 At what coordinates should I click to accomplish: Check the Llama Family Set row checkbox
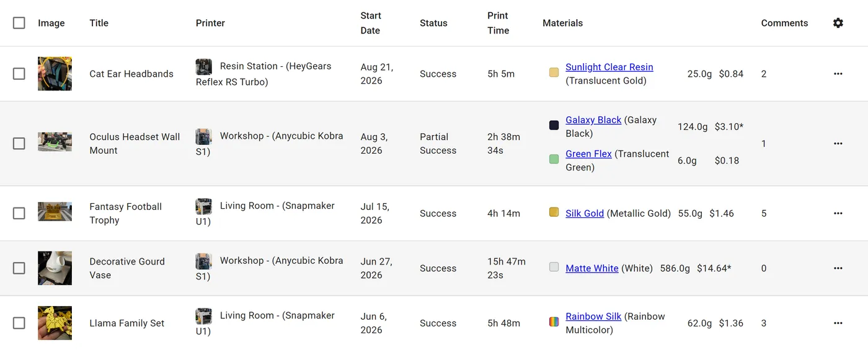click(x=19, y=323)
